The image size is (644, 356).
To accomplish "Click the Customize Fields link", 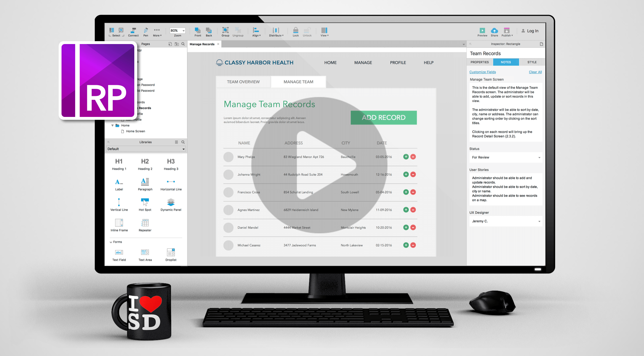I will 482,72.
